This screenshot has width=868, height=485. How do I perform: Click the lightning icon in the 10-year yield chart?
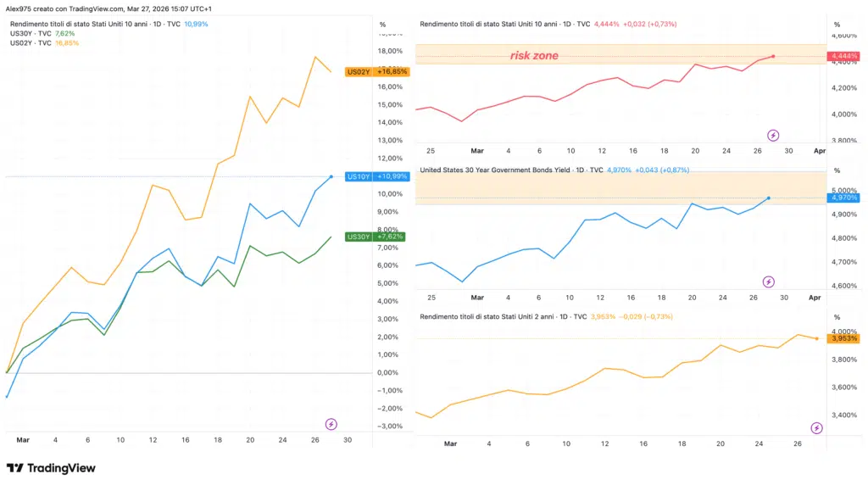pyautogui.click(x=773, y=135)
